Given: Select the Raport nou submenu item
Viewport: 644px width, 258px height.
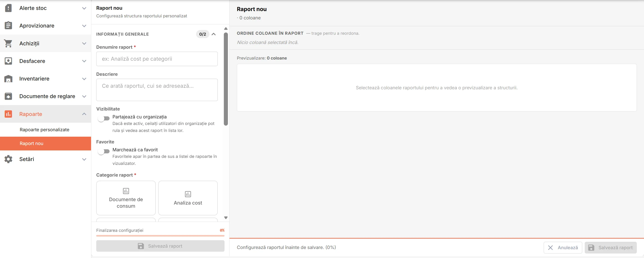Looking at the screenshot, I should [46, 143].
